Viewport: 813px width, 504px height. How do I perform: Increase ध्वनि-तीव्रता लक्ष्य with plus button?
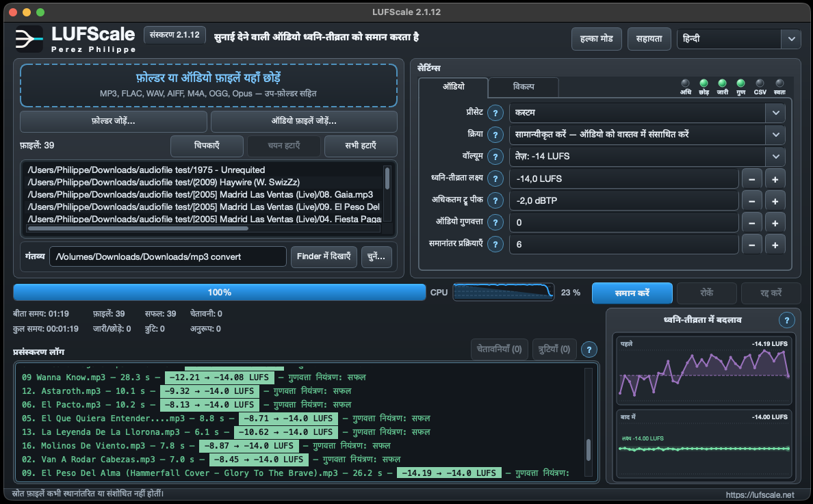tap(775, 179)
